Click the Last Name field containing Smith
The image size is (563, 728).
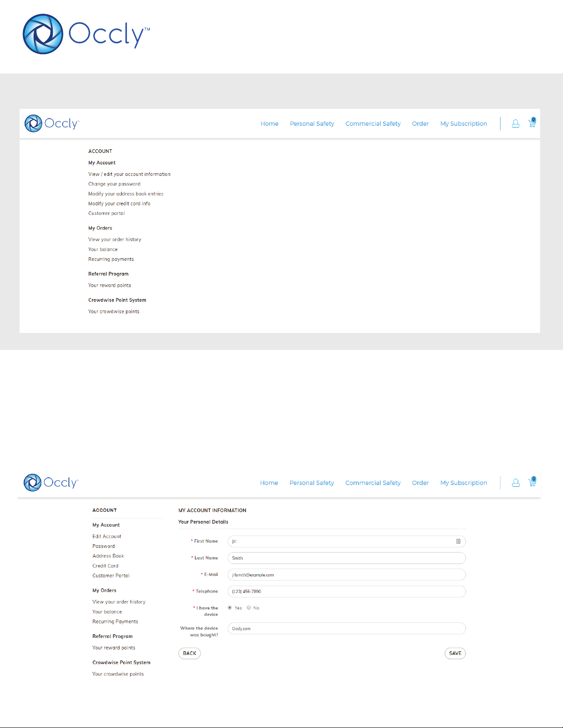coord(347,558)
